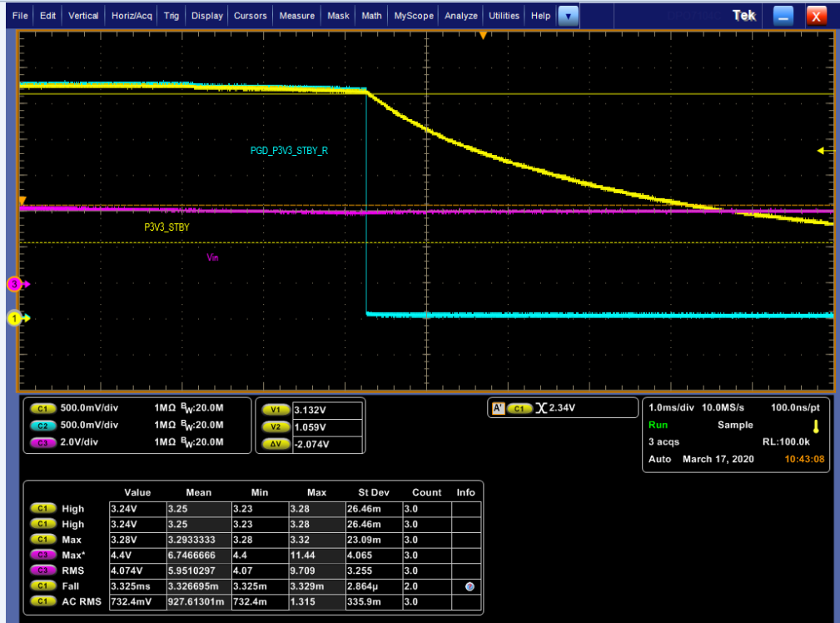The image size is (840, 623).
Task: Click the yellow trigger level arrow at right edge
Action: tap(823, 151)
